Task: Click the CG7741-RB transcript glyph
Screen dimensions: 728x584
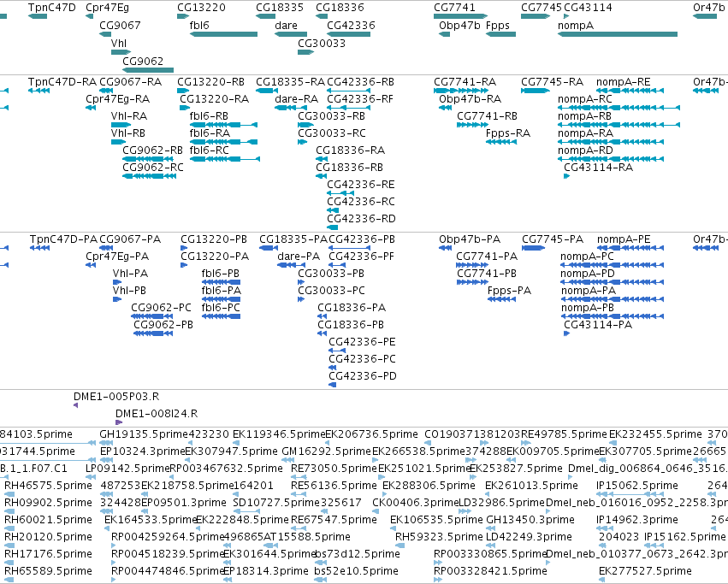Action: (472, 125)
